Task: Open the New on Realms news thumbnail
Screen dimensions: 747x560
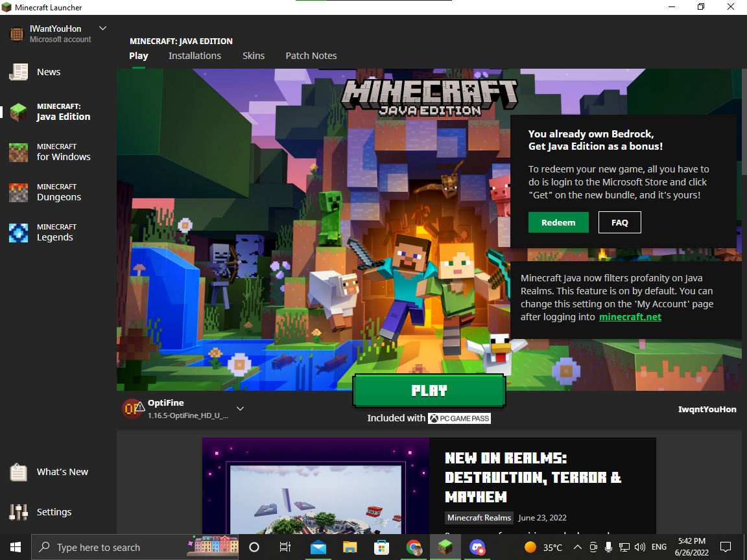Action: point(316,486)
